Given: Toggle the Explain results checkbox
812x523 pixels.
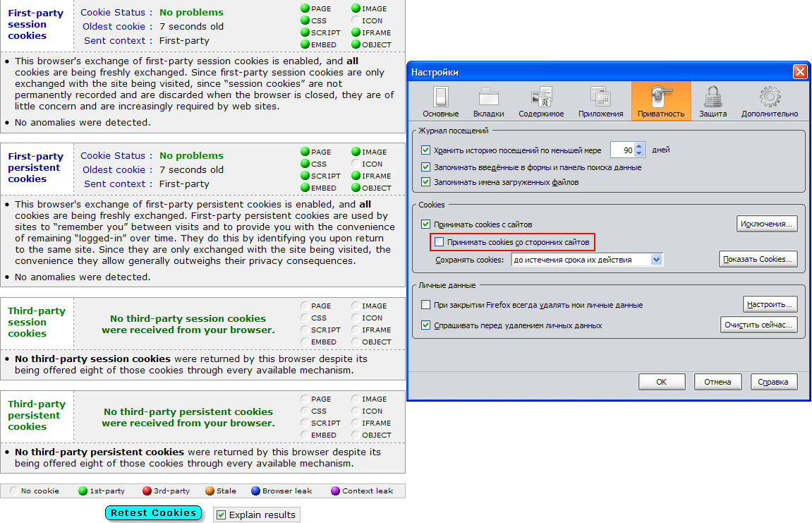Looking at the screenshot, I should pos(221,515).
